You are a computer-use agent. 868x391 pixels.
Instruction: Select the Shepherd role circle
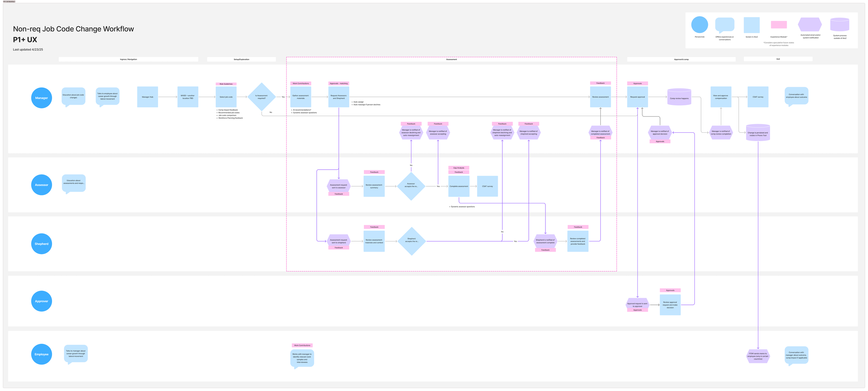click(41, 244)
